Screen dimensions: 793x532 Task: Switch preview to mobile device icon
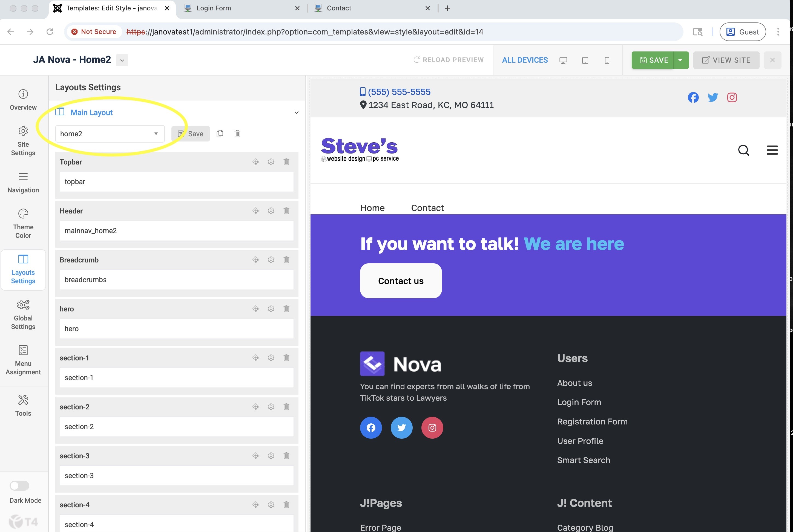tap(607, 60)
